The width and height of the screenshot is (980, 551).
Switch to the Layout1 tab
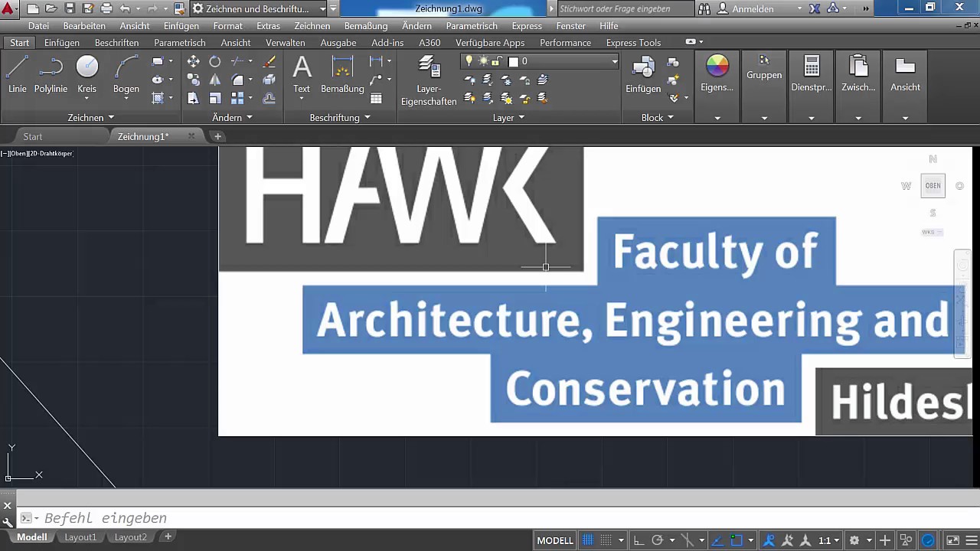tap(80, 537)
